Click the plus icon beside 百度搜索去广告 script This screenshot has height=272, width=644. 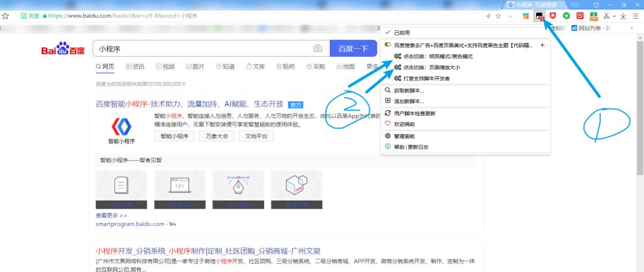click(542, 45)
